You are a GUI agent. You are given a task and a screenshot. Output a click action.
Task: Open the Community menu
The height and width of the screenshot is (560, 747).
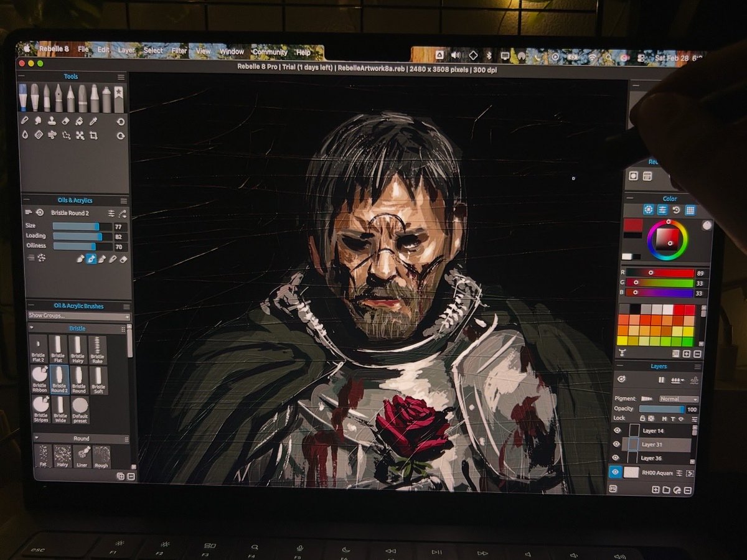coord(270,52)
